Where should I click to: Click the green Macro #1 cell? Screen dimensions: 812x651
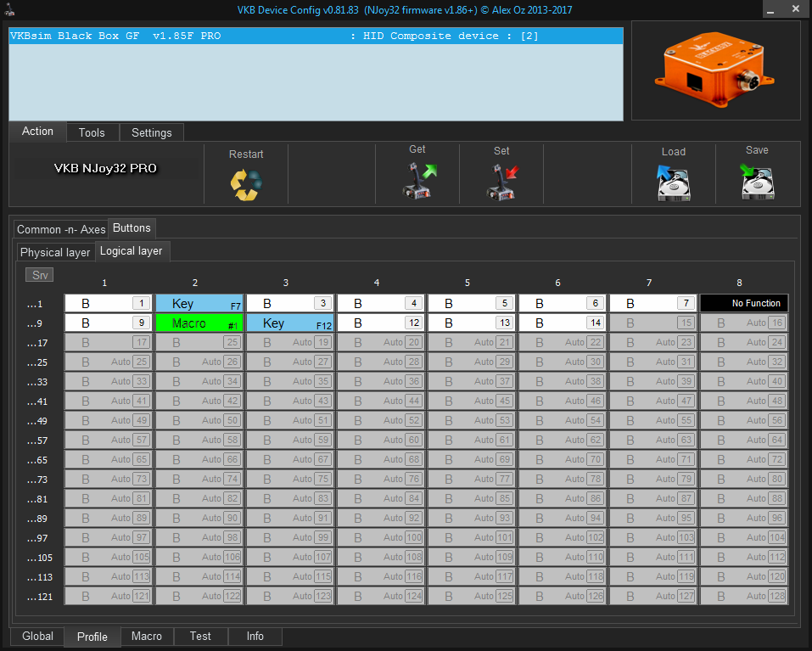(x=199, y=323)
